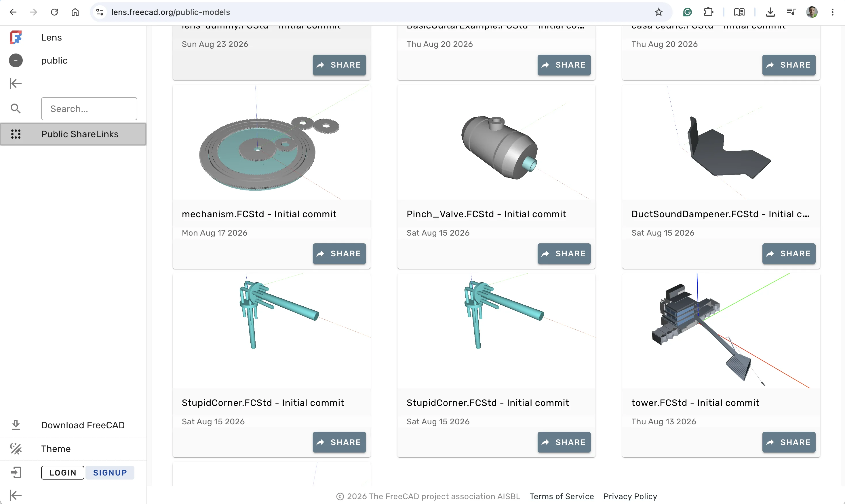
Task: Open the mechanism gears model thumbnail
Action: (x=271, y=142)
